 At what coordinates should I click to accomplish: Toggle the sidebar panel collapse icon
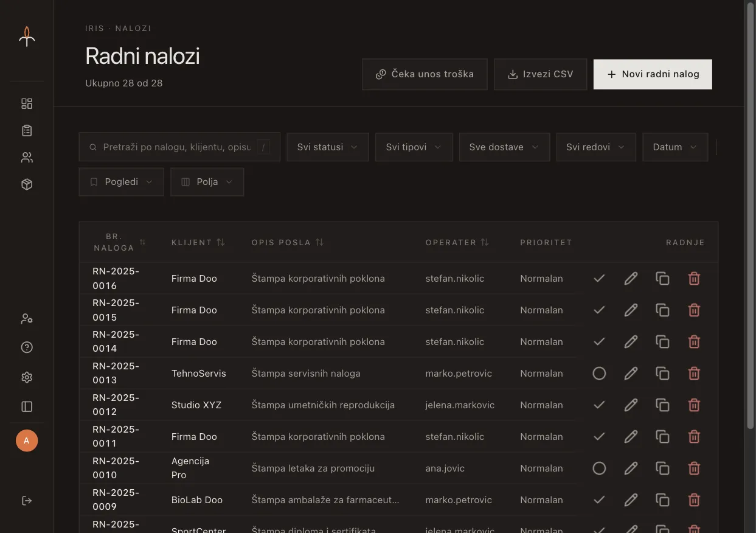(x=27, y=406)
